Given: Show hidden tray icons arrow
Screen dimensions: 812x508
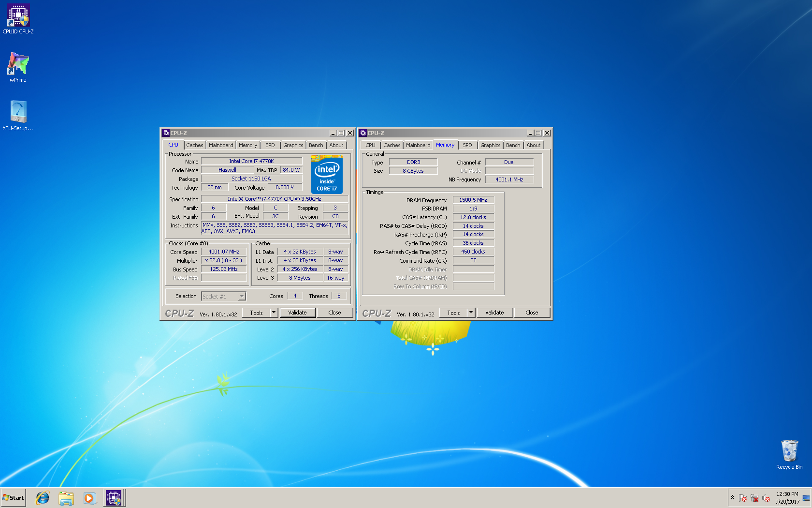Looking at the screenshot, I should pyautogui.click(x=732, y=497).
